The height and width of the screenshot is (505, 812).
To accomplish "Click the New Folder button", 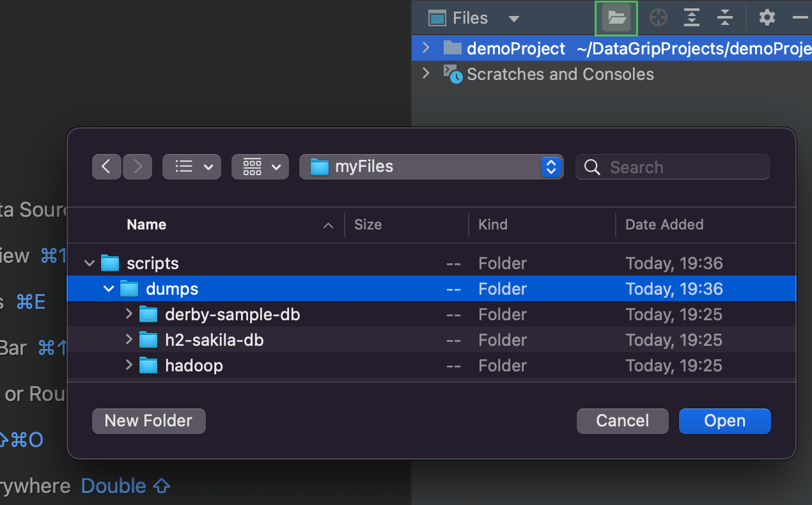I will tap(148, 421).
